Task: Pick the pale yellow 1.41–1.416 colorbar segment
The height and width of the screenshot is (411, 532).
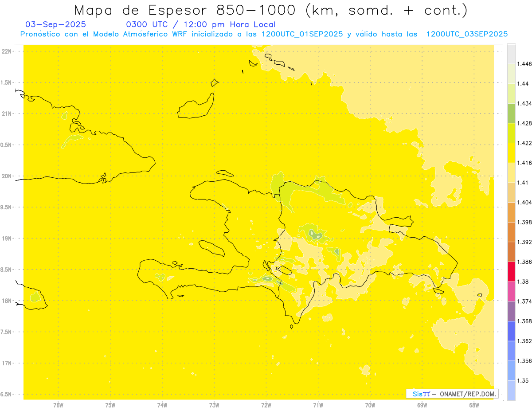Action: 511,172
